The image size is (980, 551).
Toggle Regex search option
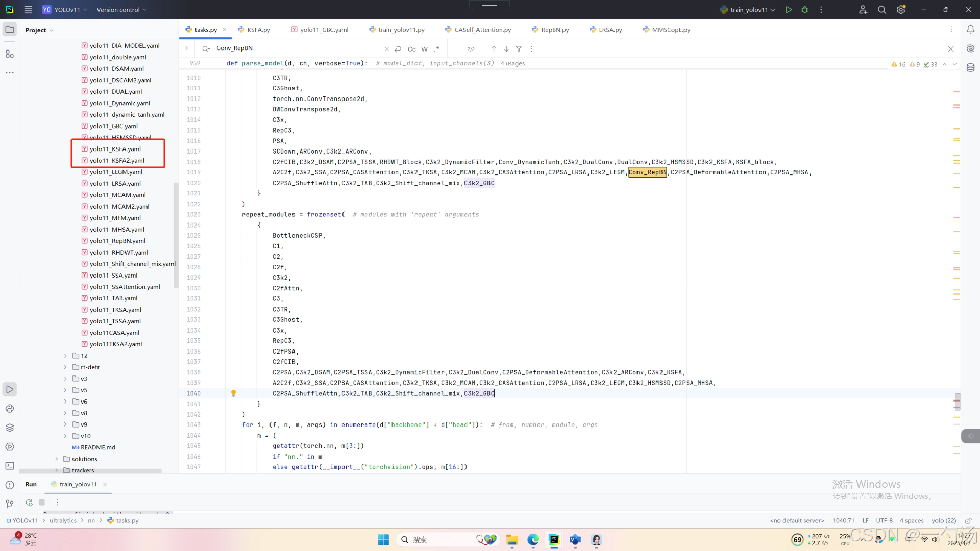(436, 49)
